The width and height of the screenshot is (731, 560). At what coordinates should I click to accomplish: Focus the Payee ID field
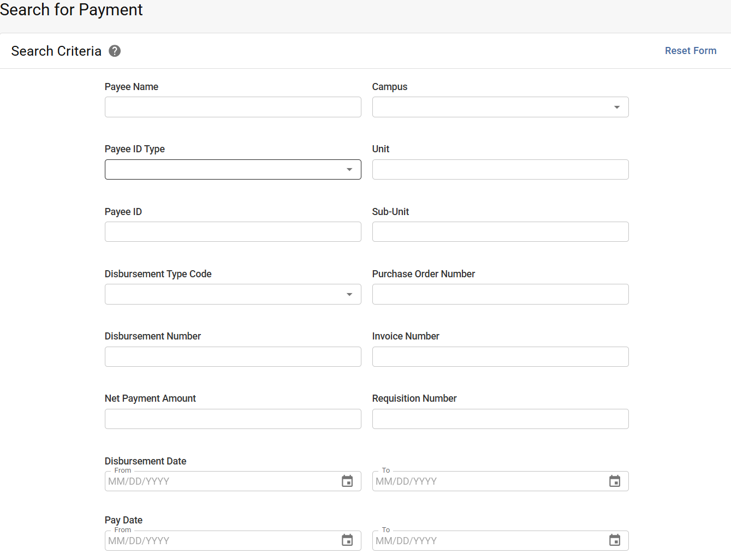tap(233, 231)
